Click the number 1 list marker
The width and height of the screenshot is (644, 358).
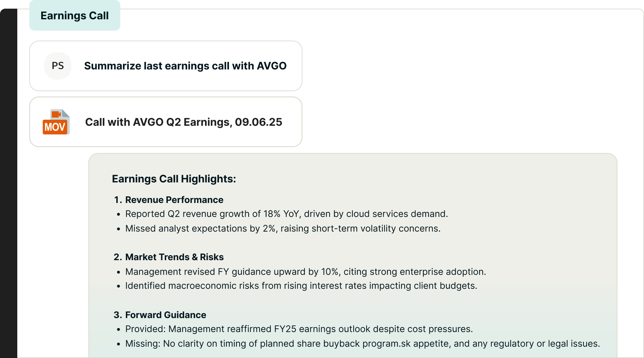(118, 200)
